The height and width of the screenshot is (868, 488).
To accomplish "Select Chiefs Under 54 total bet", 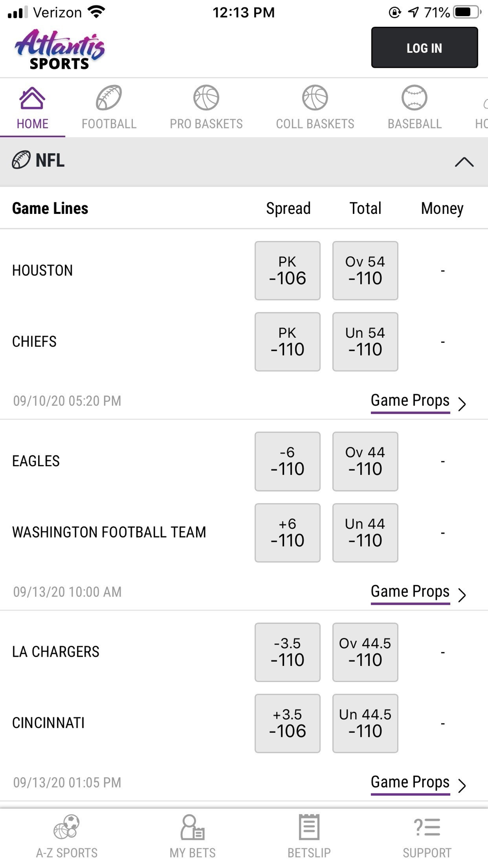I will [x=365, y=342].
